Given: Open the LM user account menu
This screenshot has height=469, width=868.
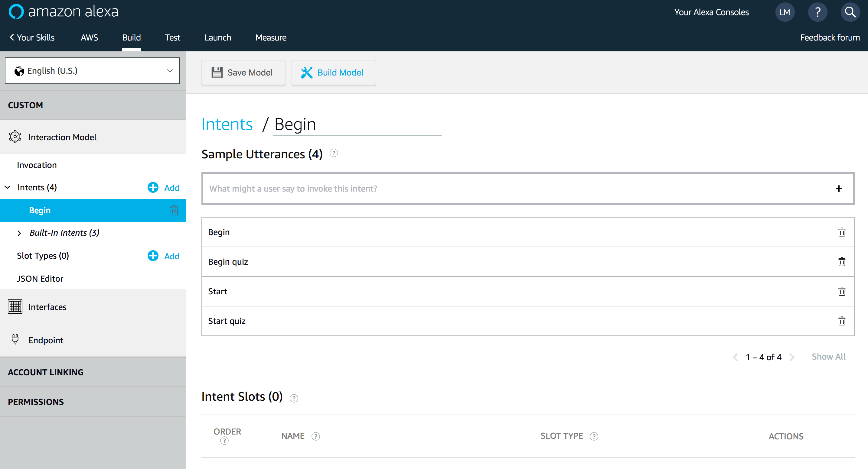Looking at the screenshot, I should click(x=785, y=12).
